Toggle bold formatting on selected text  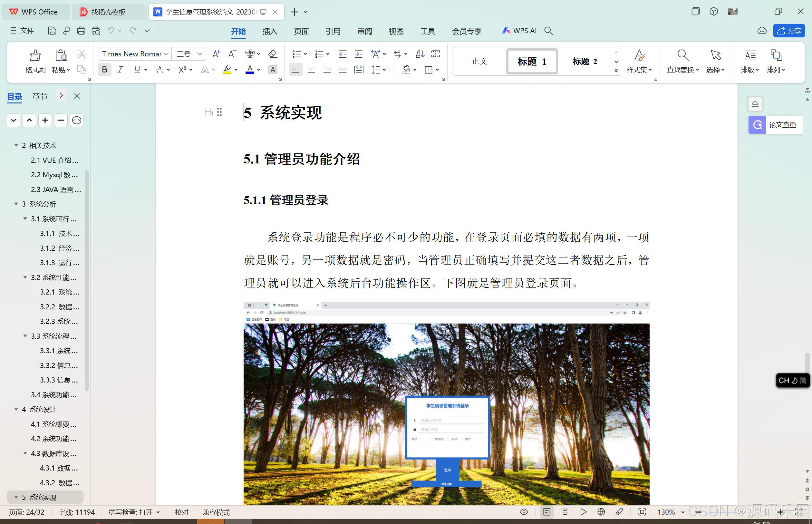pyautogui.click(x=104, y=70)
